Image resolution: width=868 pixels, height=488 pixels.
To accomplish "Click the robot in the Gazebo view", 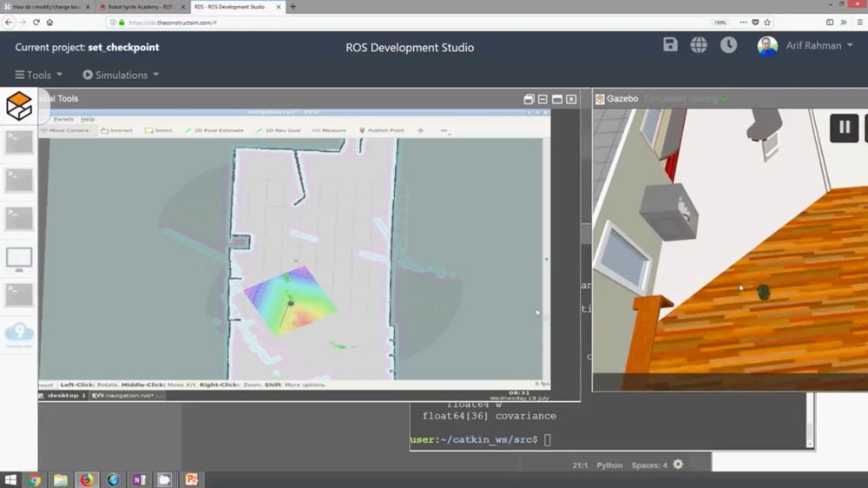I will [763, 293].
